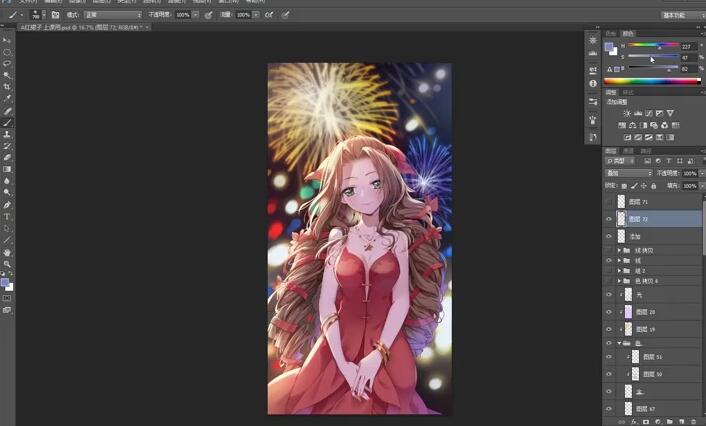Open the layer style fx button

634,422
